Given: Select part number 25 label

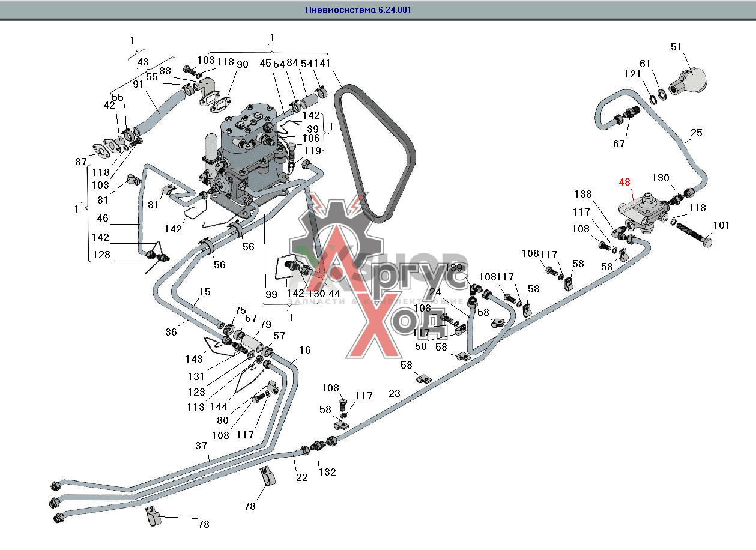Looking at the screenshot, I should pyautogui.click(x=696, y=133).
